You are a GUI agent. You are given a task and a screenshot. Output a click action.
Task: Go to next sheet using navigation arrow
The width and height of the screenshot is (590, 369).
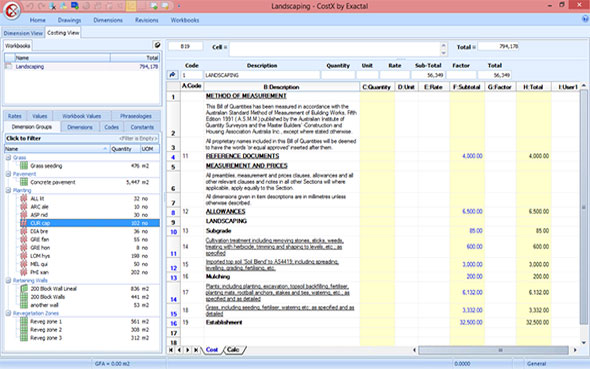coord(188,350)
